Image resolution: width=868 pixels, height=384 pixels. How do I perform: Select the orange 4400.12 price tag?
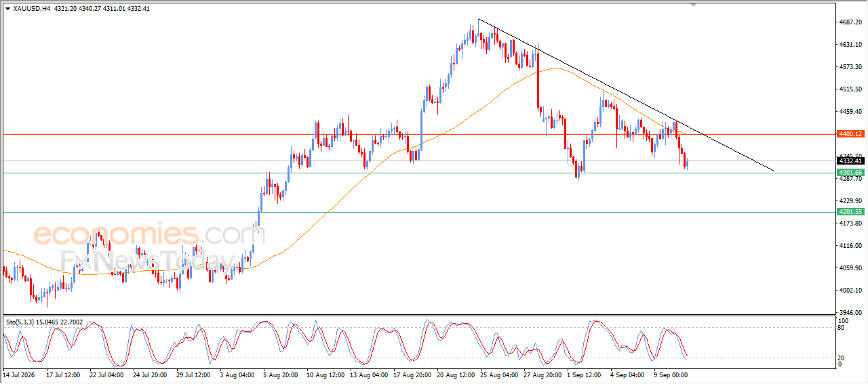(850, 134)
